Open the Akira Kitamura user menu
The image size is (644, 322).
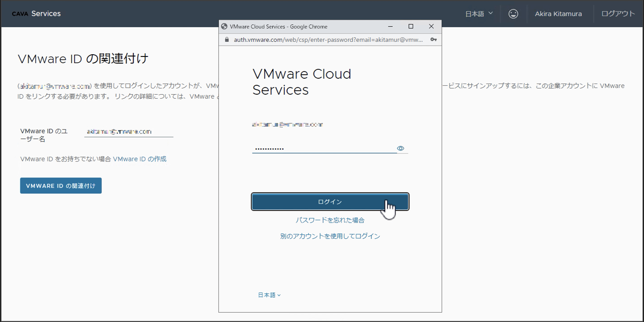558,14
